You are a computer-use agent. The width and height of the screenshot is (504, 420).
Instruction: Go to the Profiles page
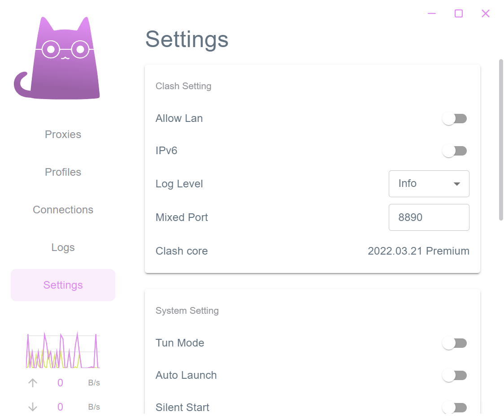[63, 172]
